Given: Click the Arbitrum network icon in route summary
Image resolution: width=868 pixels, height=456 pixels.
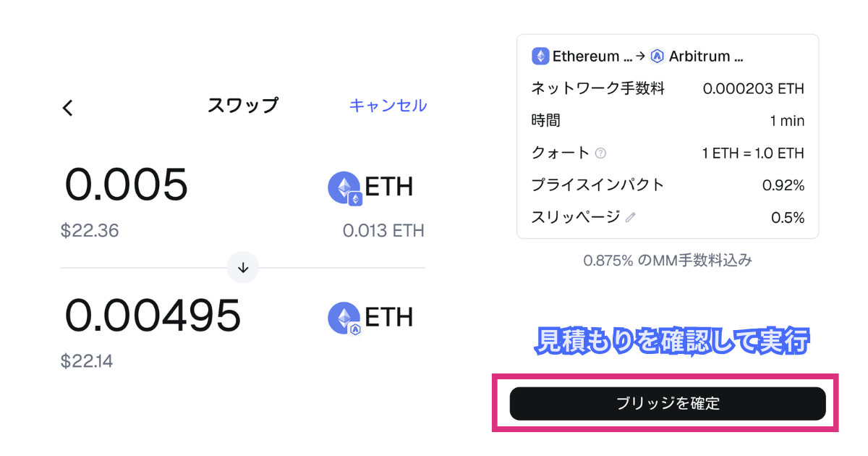Looking at the screenshot, I should point(657,56).
